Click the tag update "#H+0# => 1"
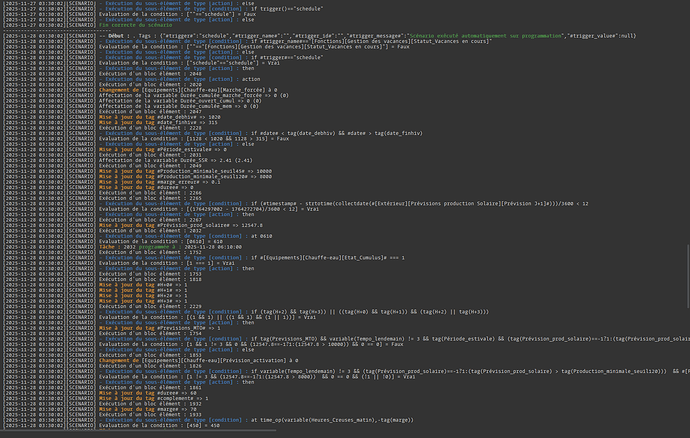This screenshot has width=690, height=438. [143, 285]
